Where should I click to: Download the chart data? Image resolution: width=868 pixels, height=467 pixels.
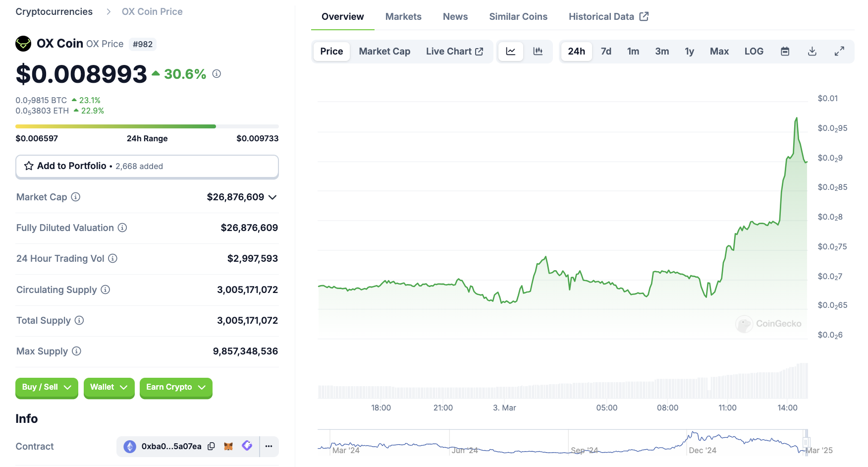(x=812, y=52)
